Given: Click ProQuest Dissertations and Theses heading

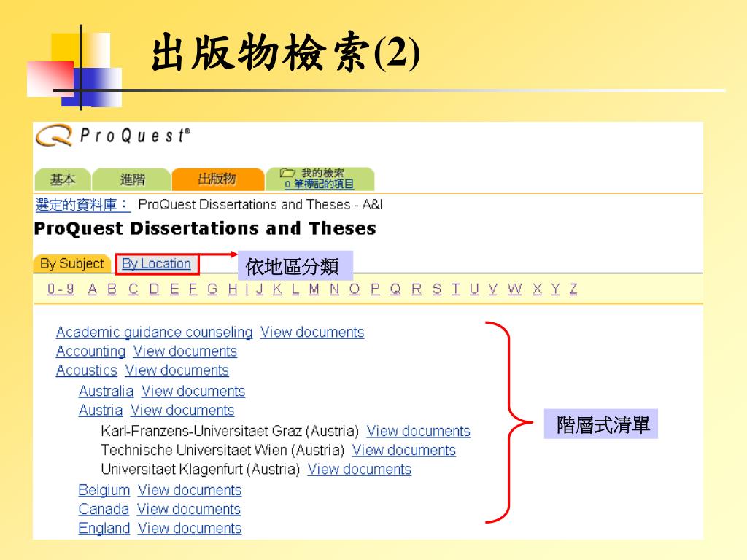Looking at the screenshot, I should tap(205, 228).
